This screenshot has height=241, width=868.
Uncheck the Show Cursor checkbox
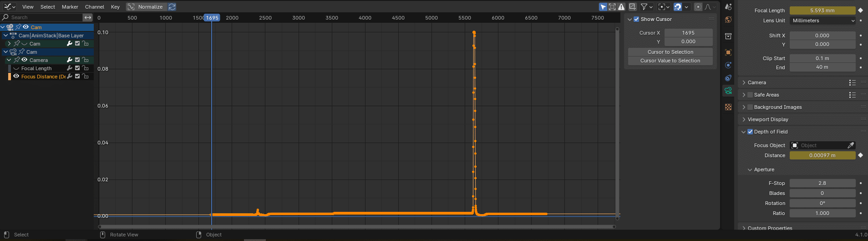coord(636,19)
